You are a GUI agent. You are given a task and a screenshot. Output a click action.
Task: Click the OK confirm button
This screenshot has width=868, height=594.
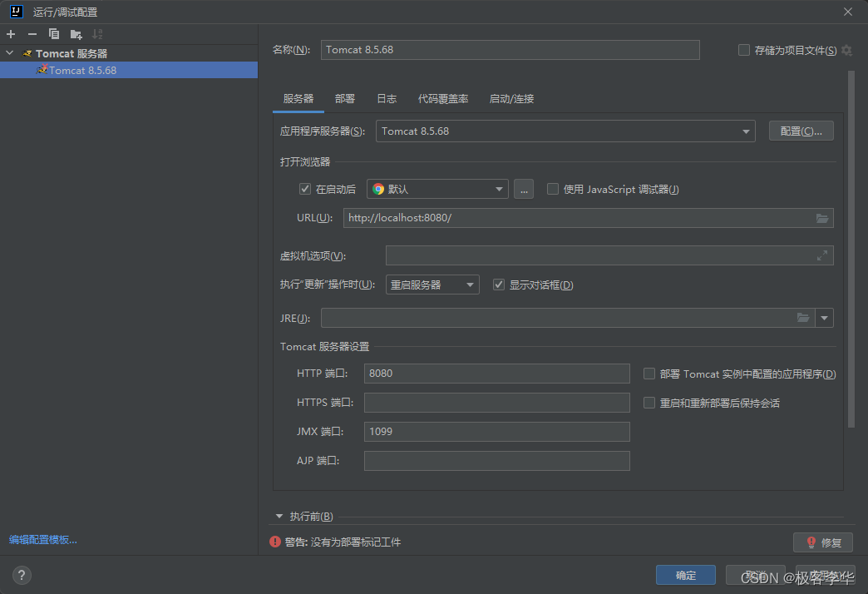[x=686, y=575]
